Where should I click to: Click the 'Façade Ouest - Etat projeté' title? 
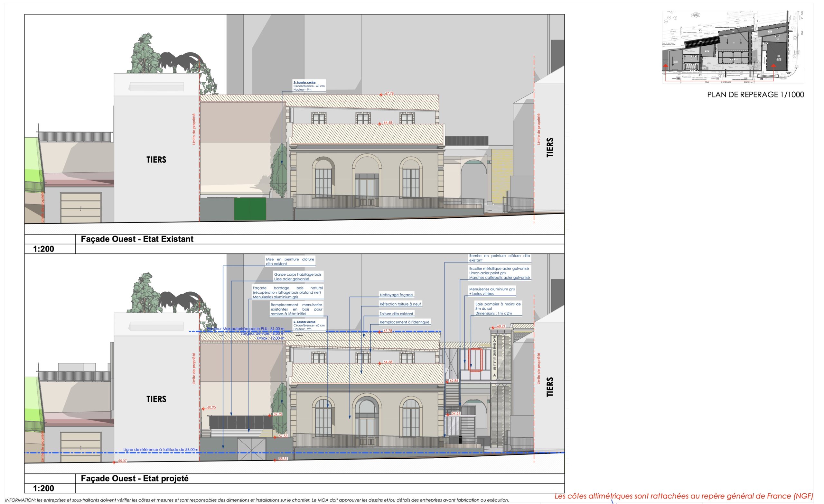click(x=135, y=478)
